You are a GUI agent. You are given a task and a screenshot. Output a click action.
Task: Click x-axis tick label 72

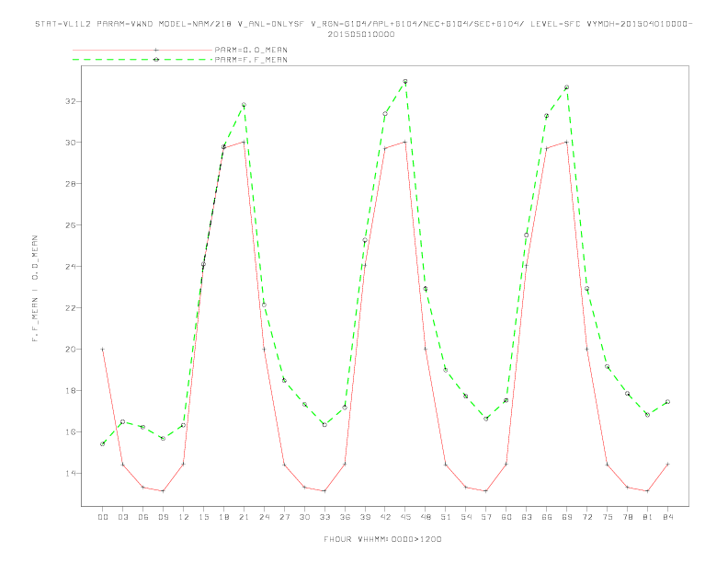click(x=587, y=517)
